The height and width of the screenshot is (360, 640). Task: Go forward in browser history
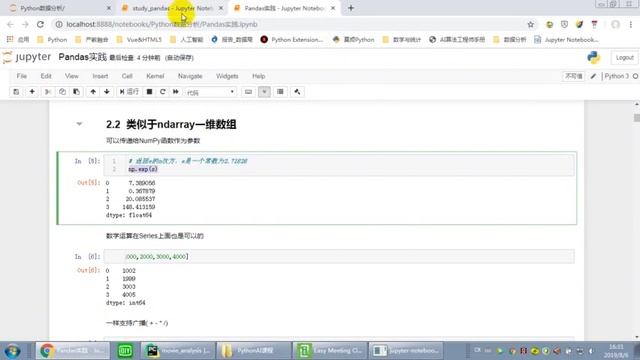coord(25,24)
